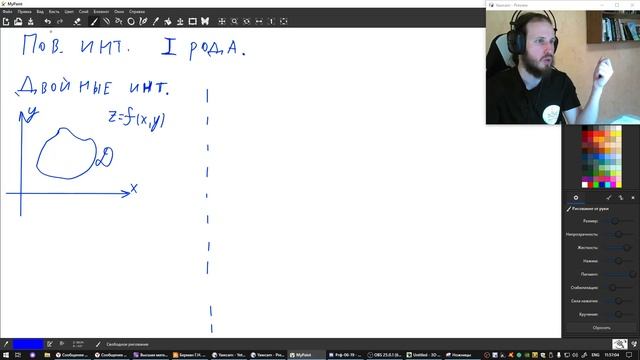Open the Окно menu
The image size is (640, 360).
tap(119, 12)
